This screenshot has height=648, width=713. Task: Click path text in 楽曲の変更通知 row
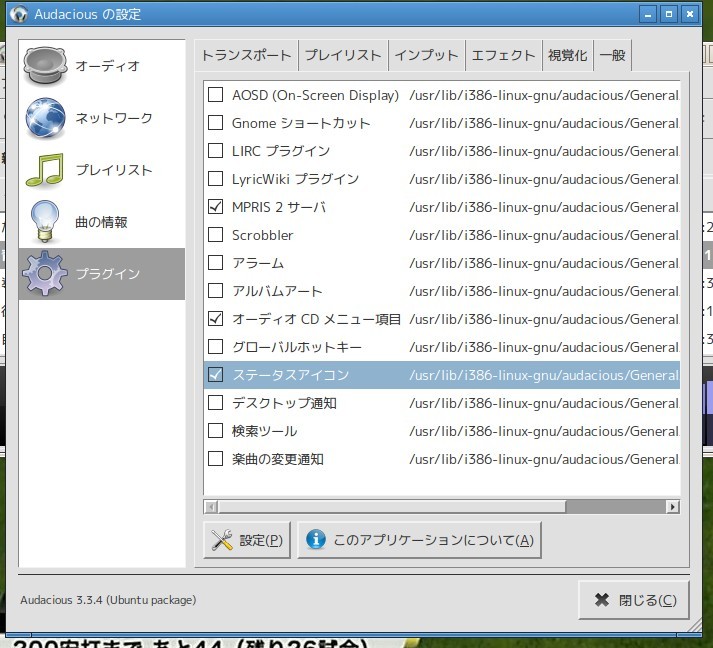coord(544,459)
